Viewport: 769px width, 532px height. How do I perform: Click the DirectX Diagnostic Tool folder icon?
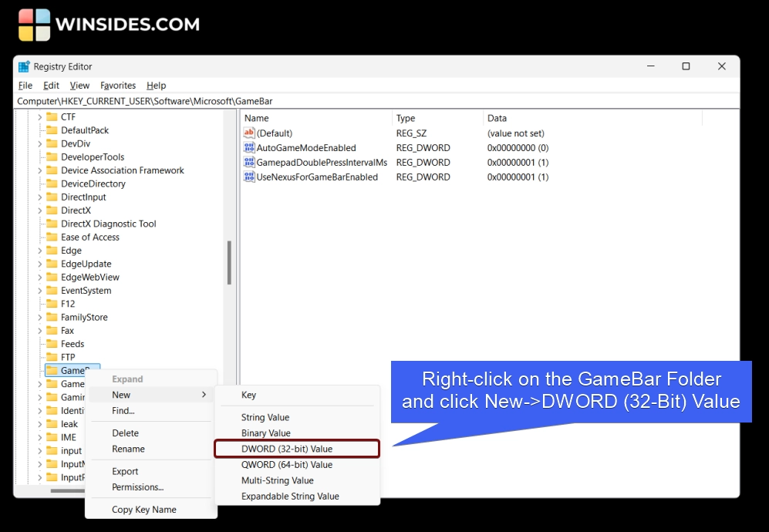(x=52, y=224)
